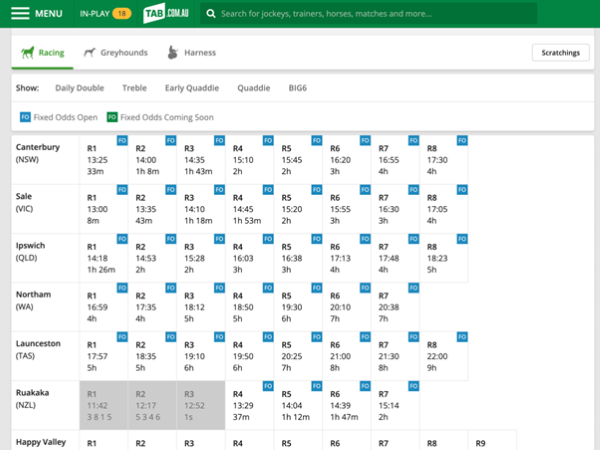Open the Scratchings button
Image resolution: width=600 pixels, height=450 pixels.
[561, 52]
